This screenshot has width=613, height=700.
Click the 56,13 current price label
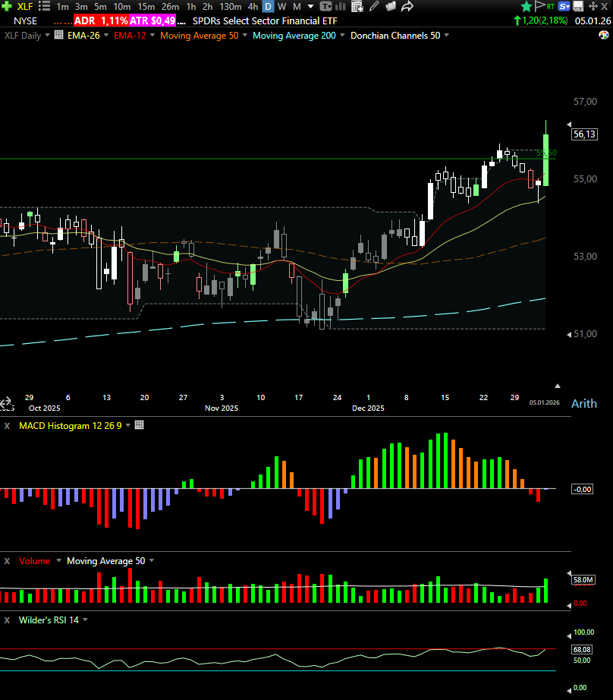point(584,134)
